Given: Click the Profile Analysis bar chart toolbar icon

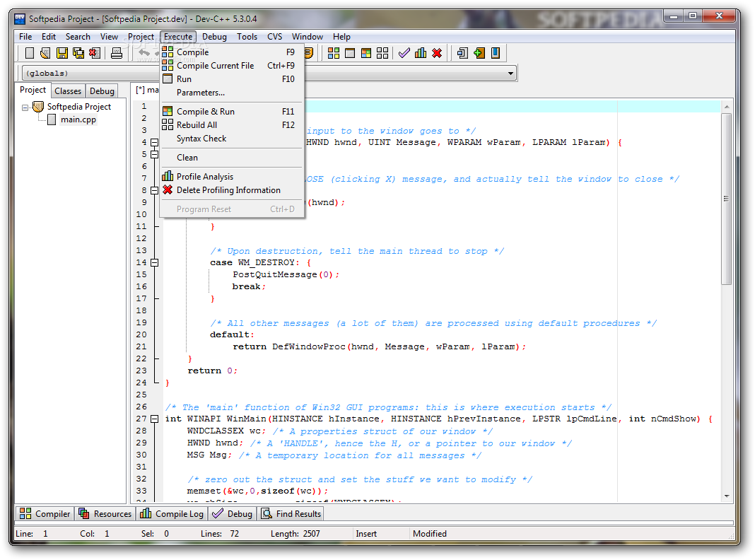Looking at the screenshot, I should (421, 53).
